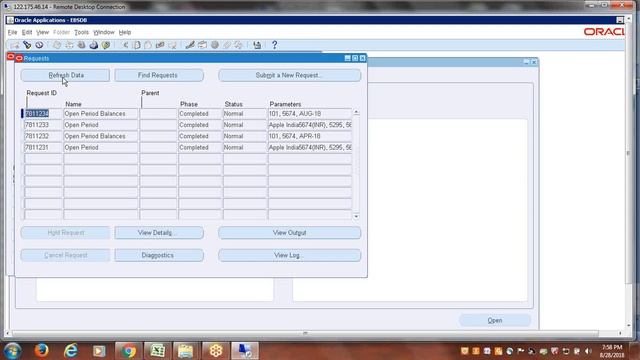This screenshot has height=360, width=640.
Task: Click the save-disk icon beside the question mark
Action: pos(257,45)
